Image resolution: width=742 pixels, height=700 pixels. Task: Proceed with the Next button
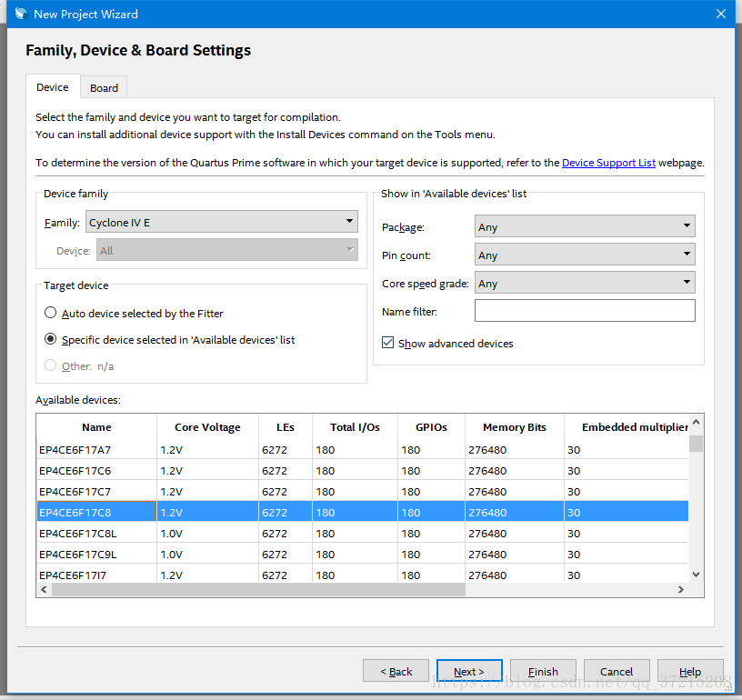point(469,671)
